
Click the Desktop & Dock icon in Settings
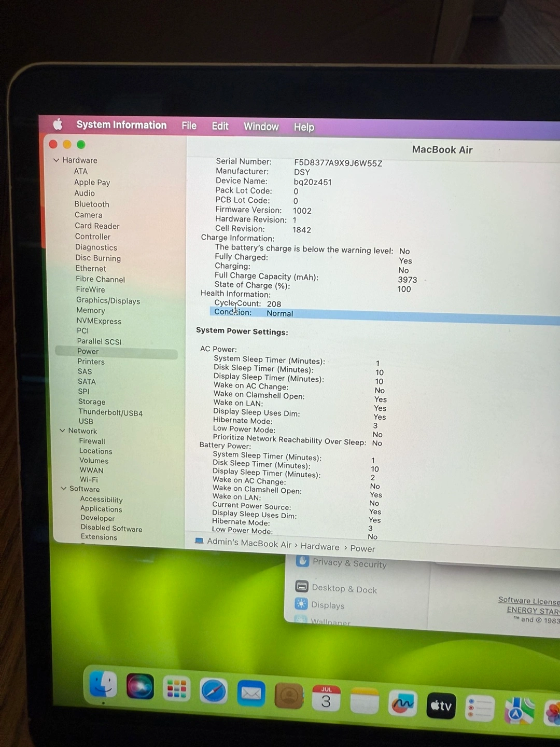(302, 586)
